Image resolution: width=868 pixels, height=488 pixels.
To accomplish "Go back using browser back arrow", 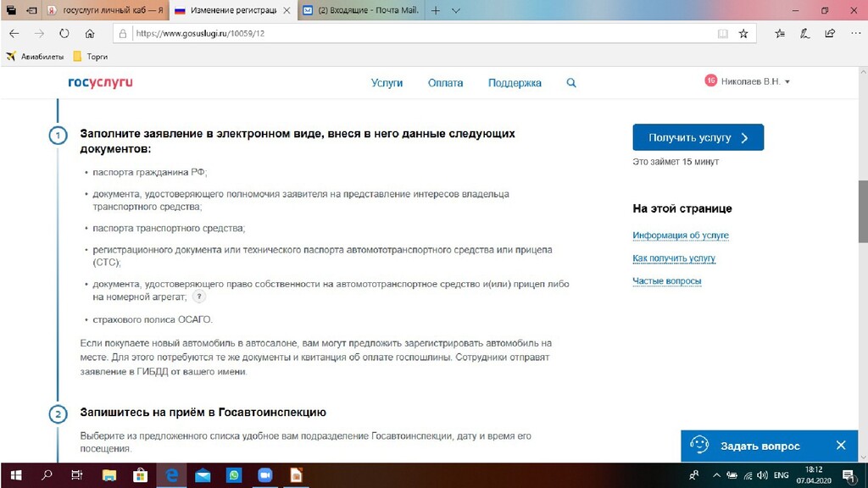I will tap(14, 34).
